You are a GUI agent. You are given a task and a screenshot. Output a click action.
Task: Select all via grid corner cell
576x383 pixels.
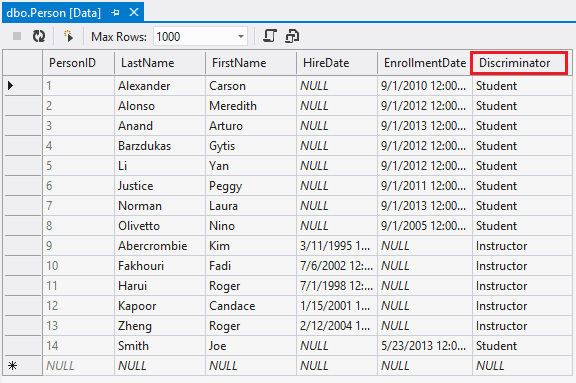[x=22, y=63]
